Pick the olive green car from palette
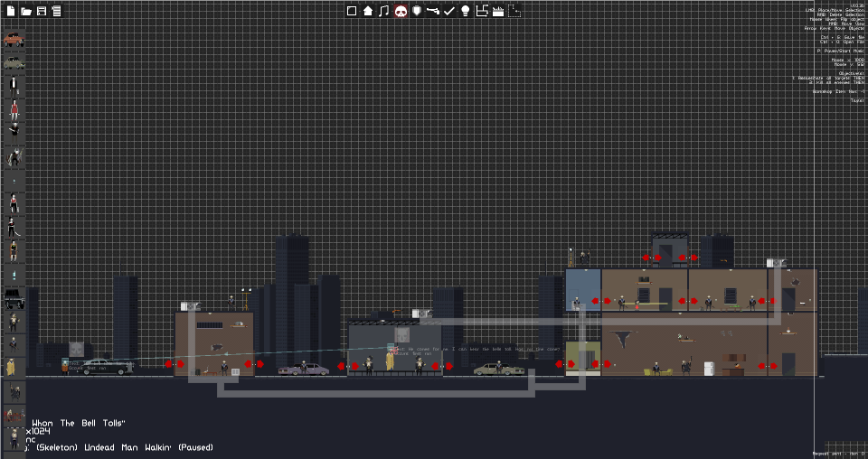868x459 pixels. point(14,63)
